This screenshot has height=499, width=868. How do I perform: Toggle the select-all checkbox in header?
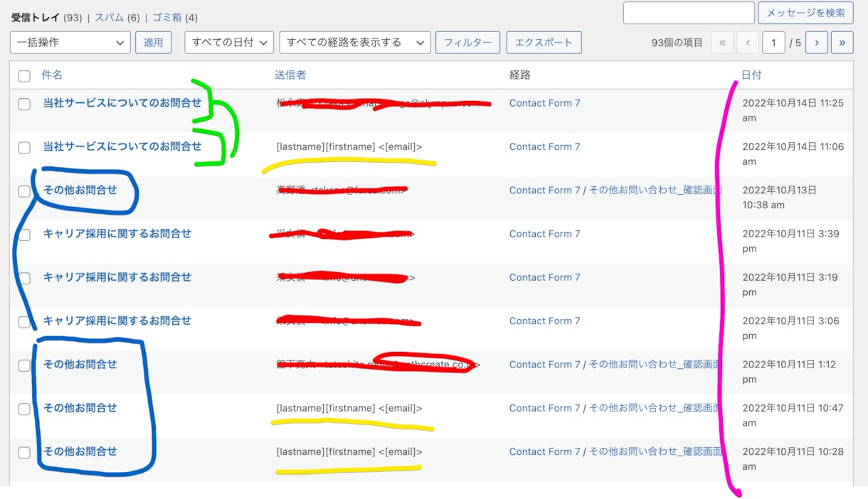point(24,76)
